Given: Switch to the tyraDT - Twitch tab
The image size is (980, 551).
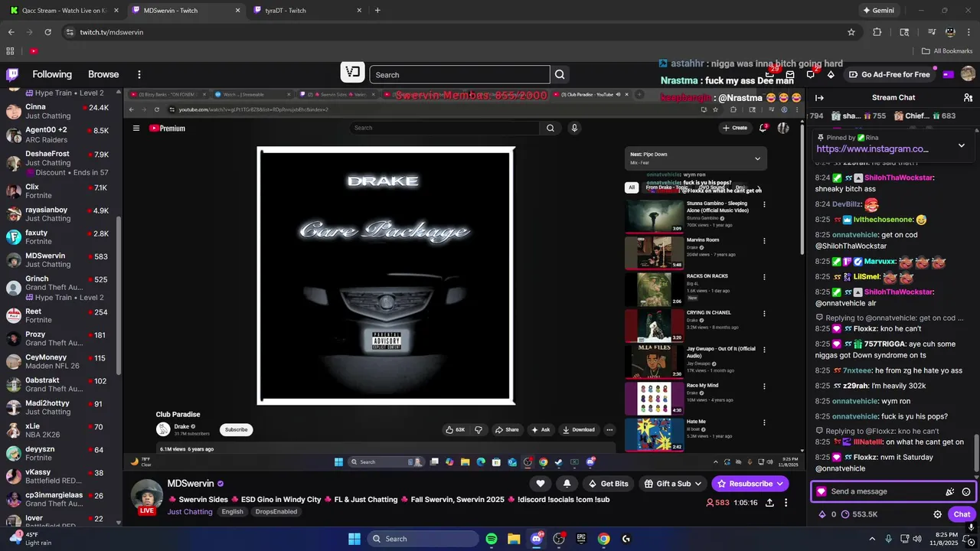Looking at the screenshot, I should pyautogui.click(x=307, y=11).
